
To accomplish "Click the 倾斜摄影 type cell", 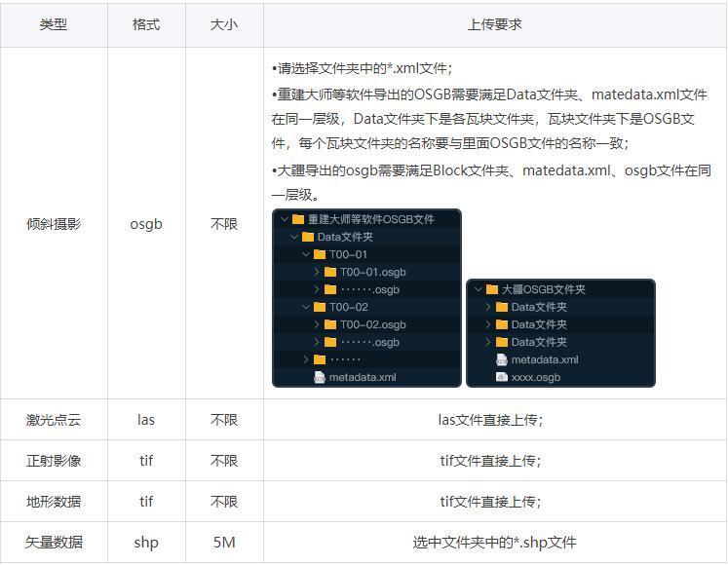I will (54, 224).
